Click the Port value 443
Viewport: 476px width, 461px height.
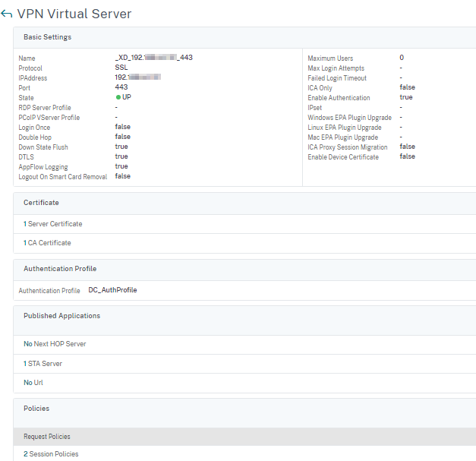tap(121, 87)
